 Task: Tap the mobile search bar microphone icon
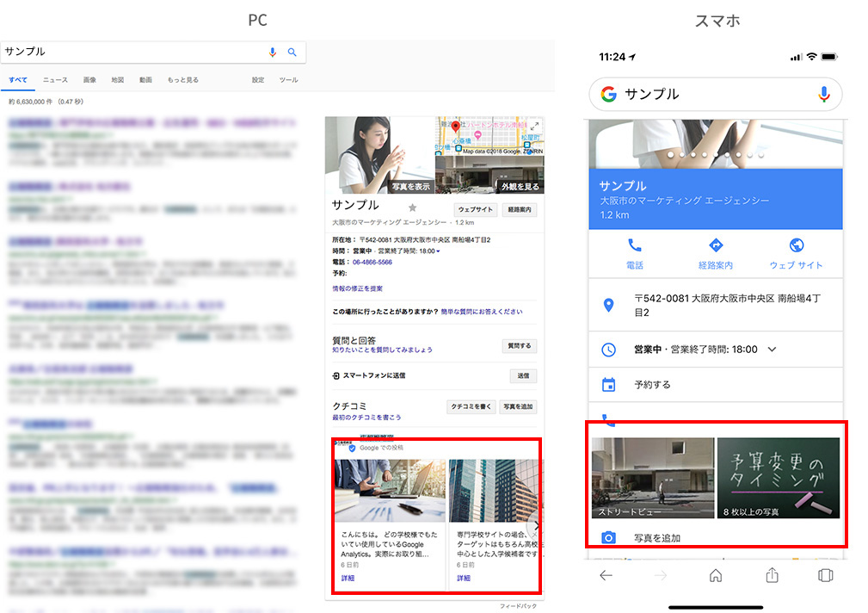pos(824,94)
